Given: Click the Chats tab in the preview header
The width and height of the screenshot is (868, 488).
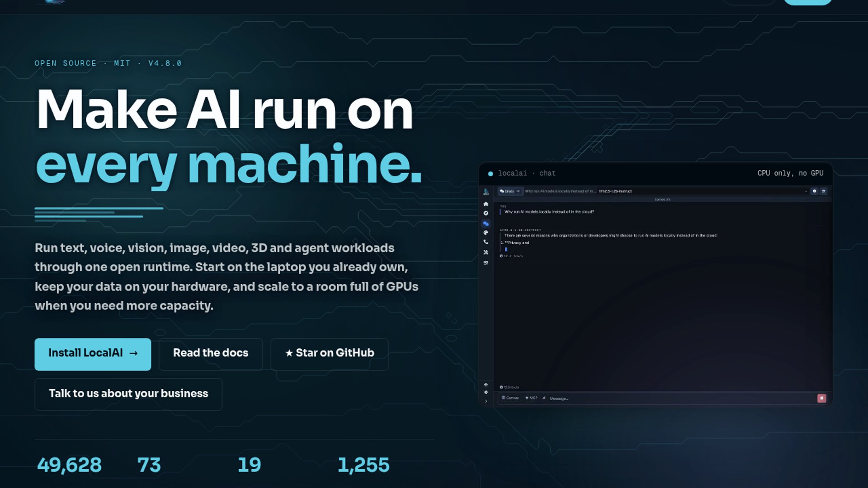Looking at the screenshot, I should click(510, 191).
